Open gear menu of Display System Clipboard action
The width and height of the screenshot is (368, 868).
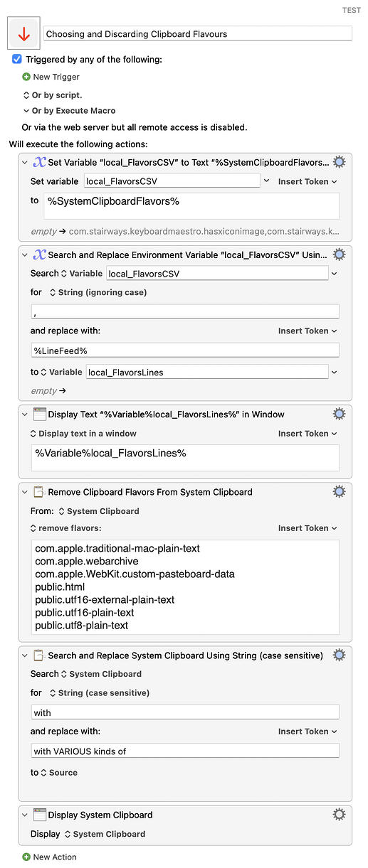point(340,815)
